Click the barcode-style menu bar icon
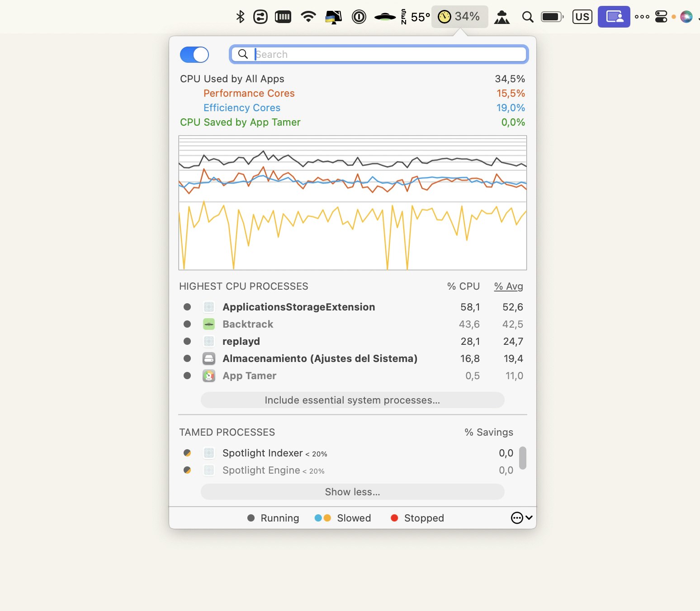The height and width of the screenshot is (611, 700). click(x=283, y=17)
